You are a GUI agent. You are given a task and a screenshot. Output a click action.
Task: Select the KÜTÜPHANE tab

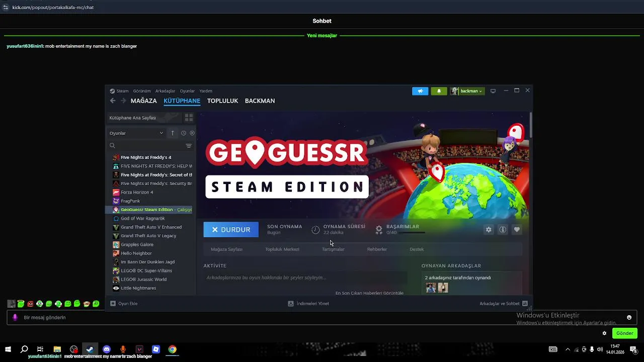182,101
